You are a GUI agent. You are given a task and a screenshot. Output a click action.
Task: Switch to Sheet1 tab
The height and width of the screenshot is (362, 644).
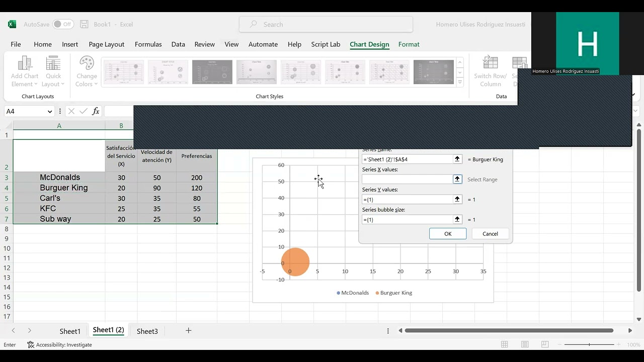tap(70, 331)
